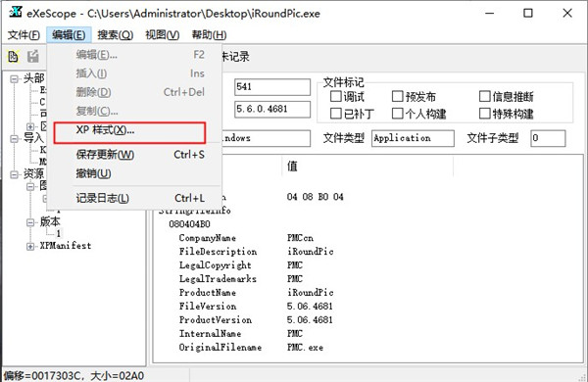The width and height of the screenshot is (588, 382).
Task: Check the 特殊构建 checkbox
Action: tap(484, 114)
